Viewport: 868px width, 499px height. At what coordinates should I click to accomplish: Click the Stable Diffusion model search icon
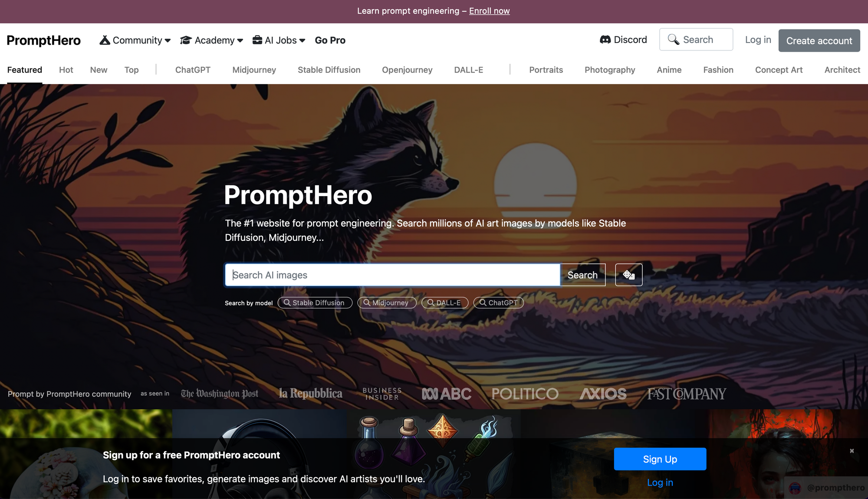click(x=287, y=302)
